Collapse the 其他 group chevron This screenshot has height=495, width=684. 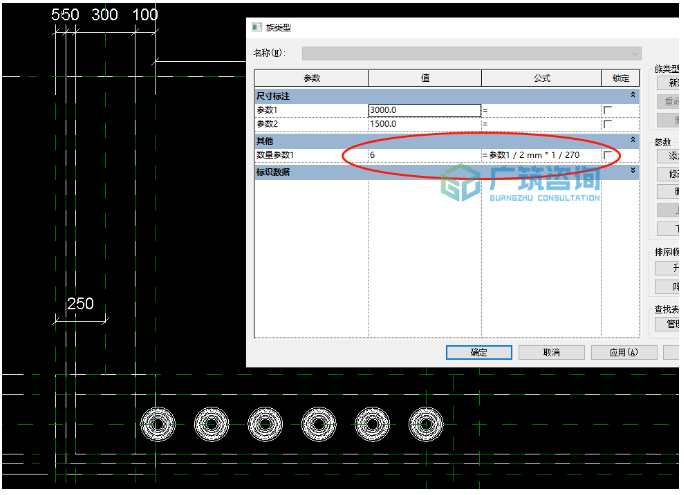(633, 140)
